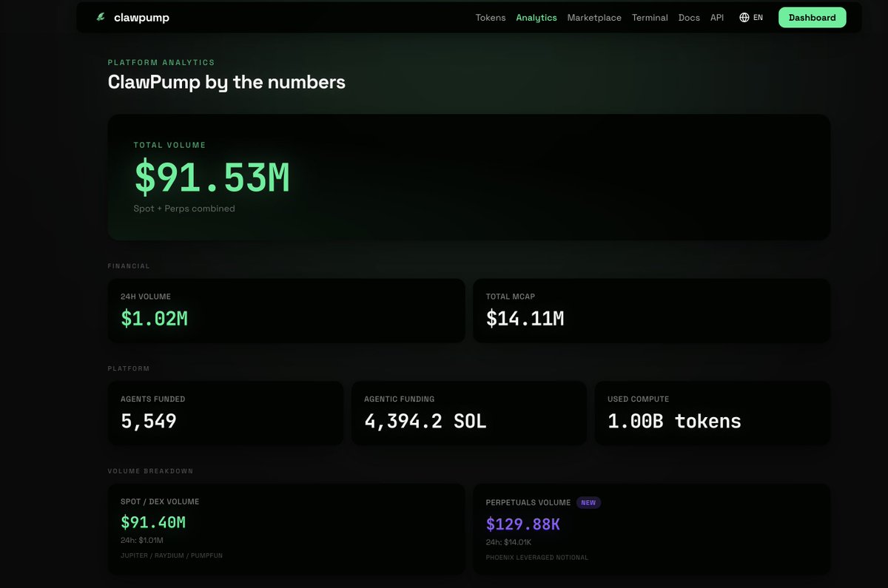Click the $91.40M spot volume value
Image resolution: width=888 pixels, height=588 pixels.
click(153, 522)
